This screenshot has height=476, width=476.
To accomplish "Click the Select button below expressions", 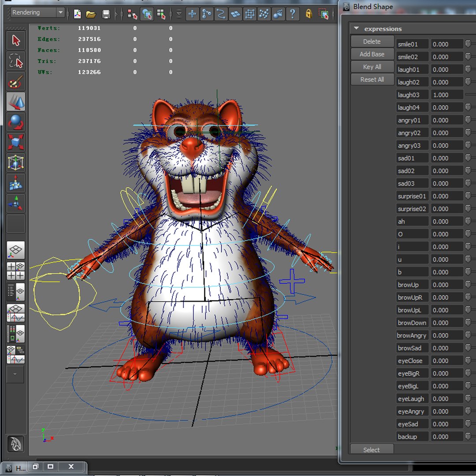I will [x=372, y=449].
